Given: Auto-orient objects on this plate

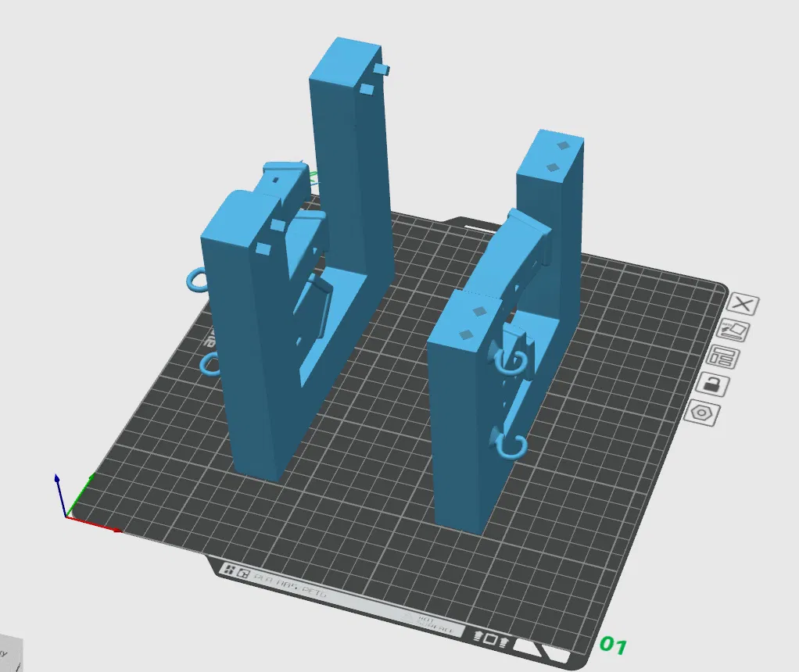Looking at the screenshot, I should coord(735,331).
